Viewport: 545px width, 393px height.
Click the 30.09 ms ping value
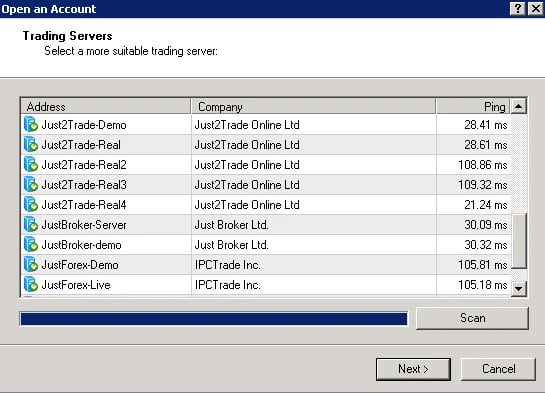click(x=486, y=225)
